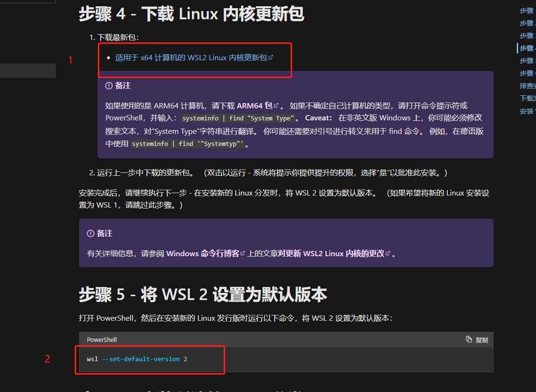Click list item 2. 运行上一步中下载的更新包
The height and width of the screenshot is (392, 536).
268,173
